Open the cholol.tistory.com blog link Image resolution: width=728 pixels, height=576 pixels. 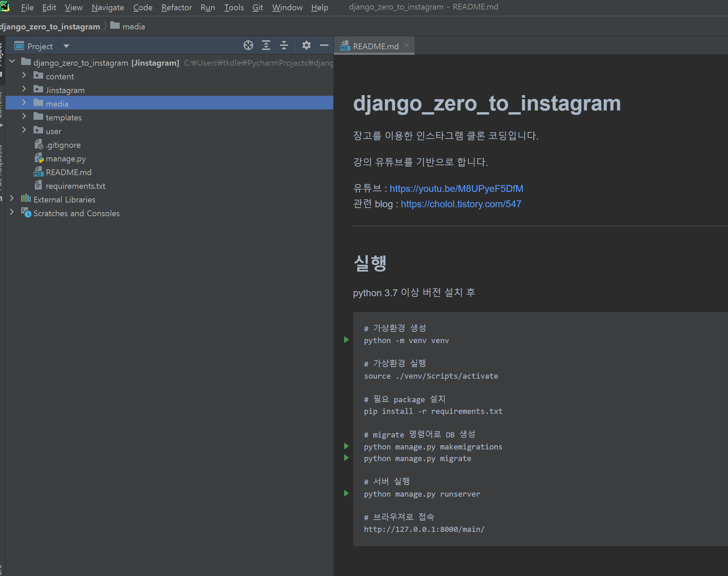tap(461, 204)
